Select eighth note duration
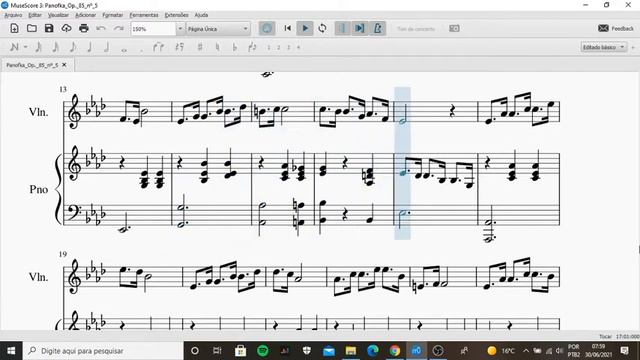Screen dimensions: 640x360 [73, 47]
